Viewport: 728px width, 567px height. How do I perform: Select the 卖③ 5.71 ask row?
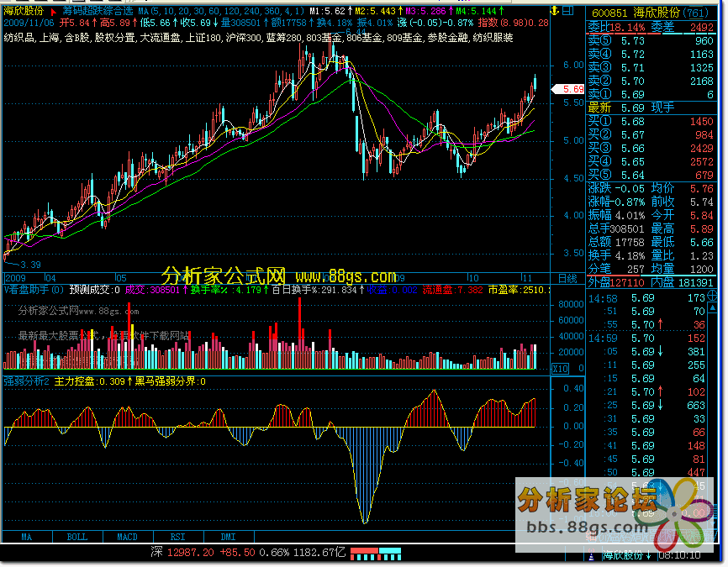[x=651, y=68]
